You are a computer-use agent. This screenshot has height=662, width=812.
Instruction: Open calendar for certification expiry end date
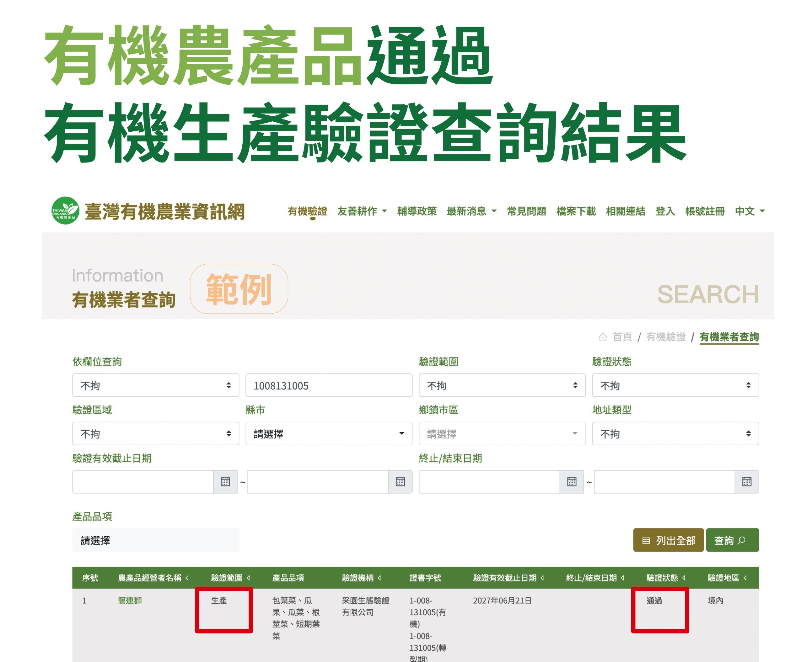coord(400,482)
